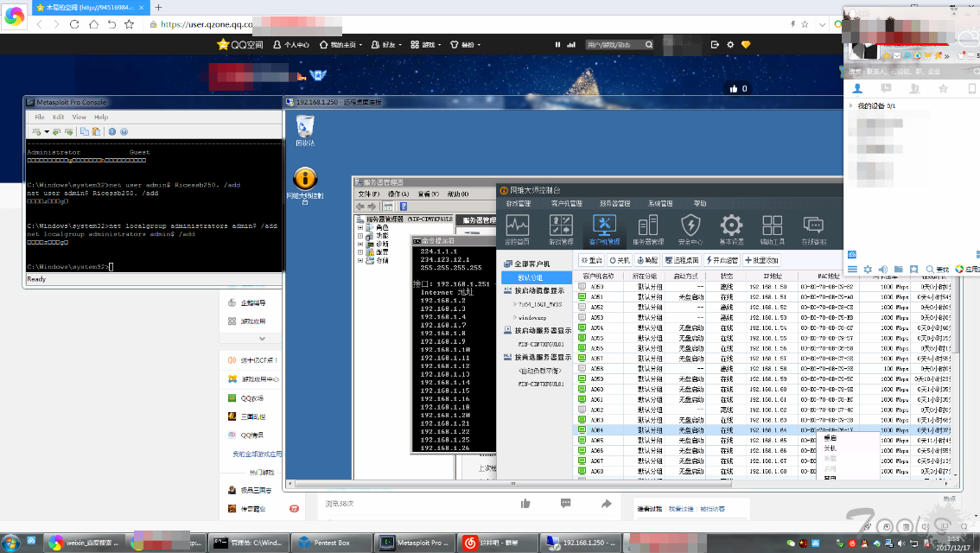This screenshot has width=980, height=553.
Task: Expand 我的设备 group in QQ panel
Action: click(851, 105)
